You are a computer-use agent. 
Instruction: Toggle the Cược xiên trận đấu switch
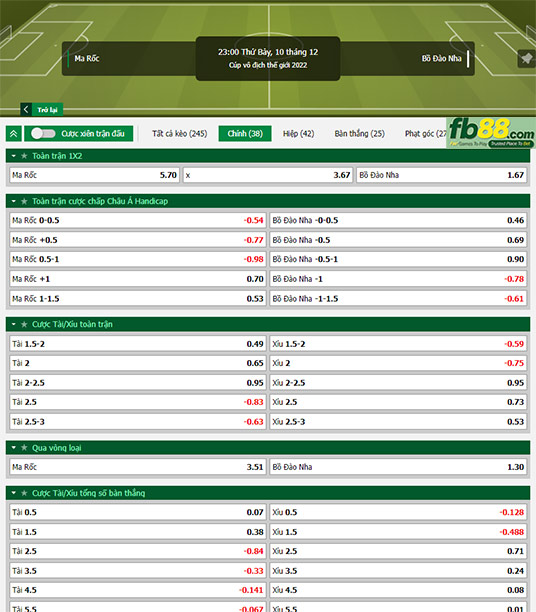tap(43, 133)
